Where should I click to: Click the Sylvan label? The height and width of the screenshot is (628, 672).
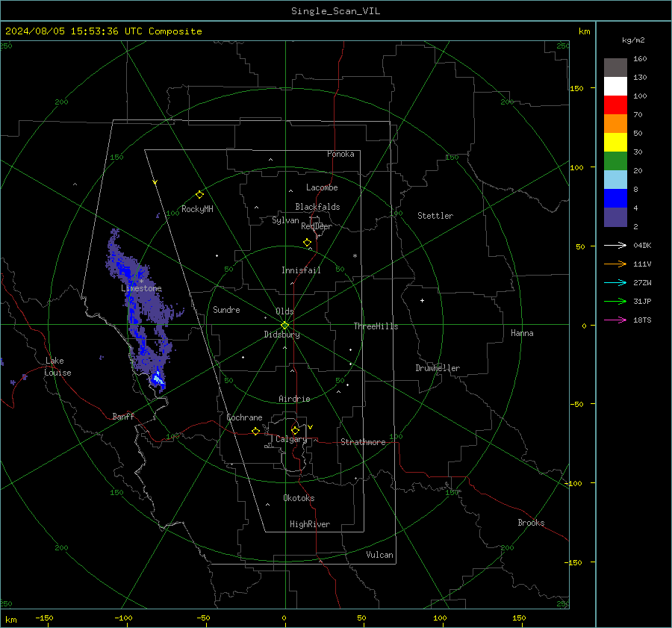point(285,220)
